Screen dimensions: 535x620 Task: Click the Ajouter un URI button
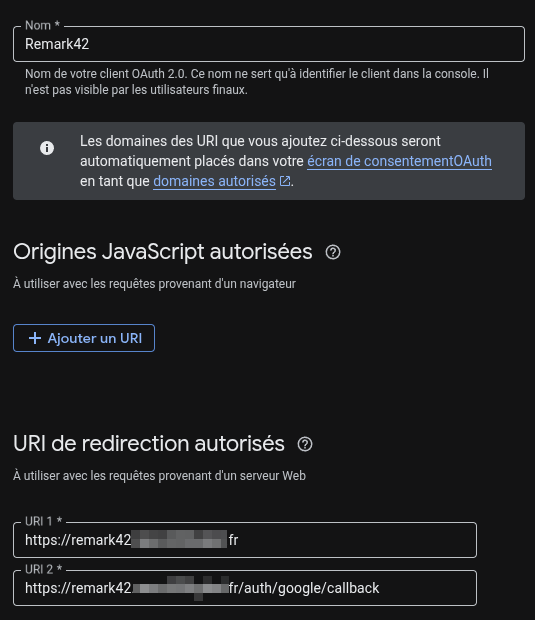tap(84, 338)
